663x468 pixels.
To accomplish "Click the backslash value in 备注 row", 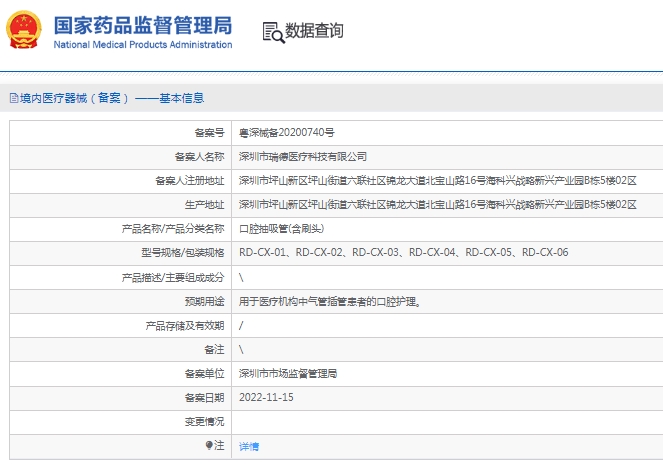I will [241, 350].
